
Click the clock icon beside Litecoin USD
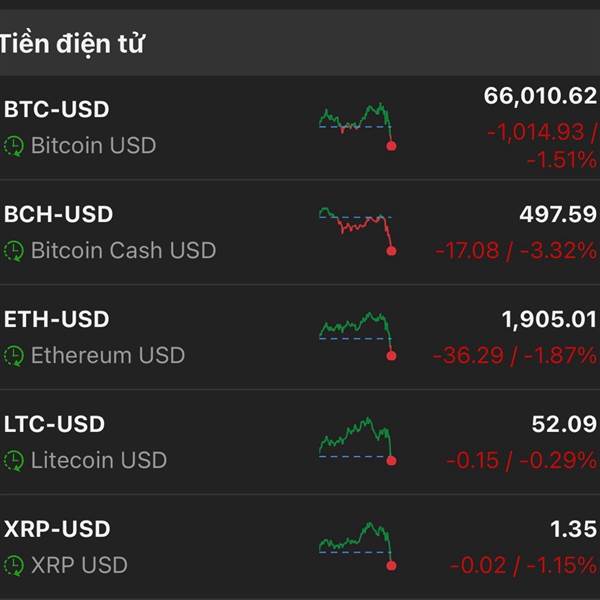click(x=14, y=461)
